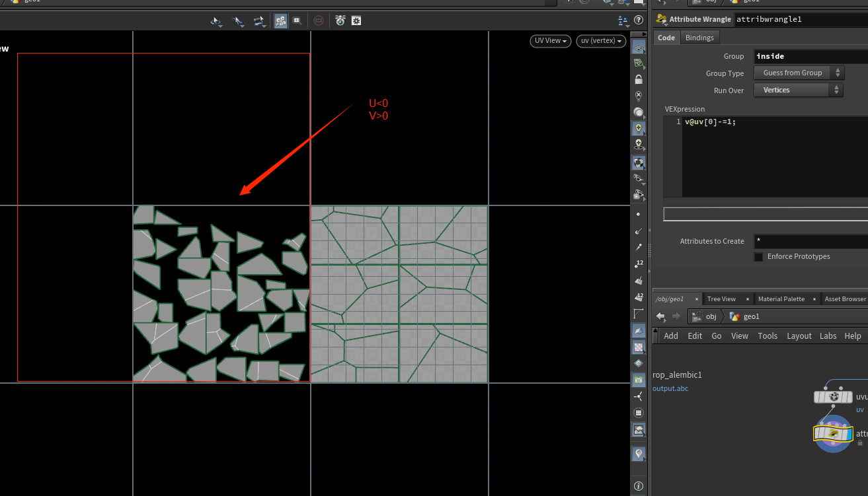The height and width of the screenshot is (496, 868).
Task: Switch to the Bindings tab
Action: (x=699, y=38)
